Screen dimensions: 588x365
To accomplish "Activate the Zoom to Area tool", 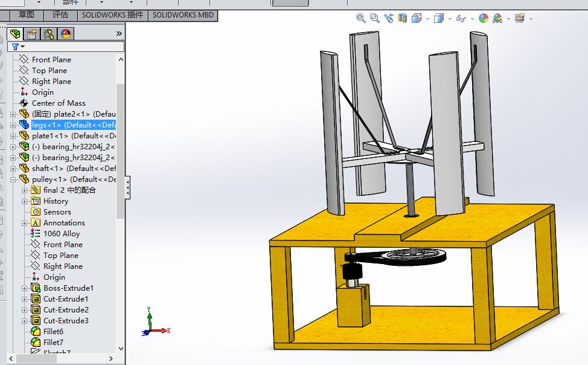I will pos(375,18).
